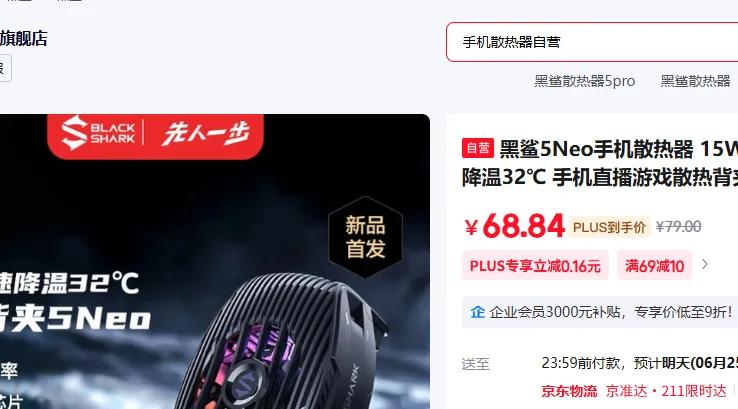The image size is (738, 409).
Task: Click the Black Shark logo on the banner
Action: (98, 133)
